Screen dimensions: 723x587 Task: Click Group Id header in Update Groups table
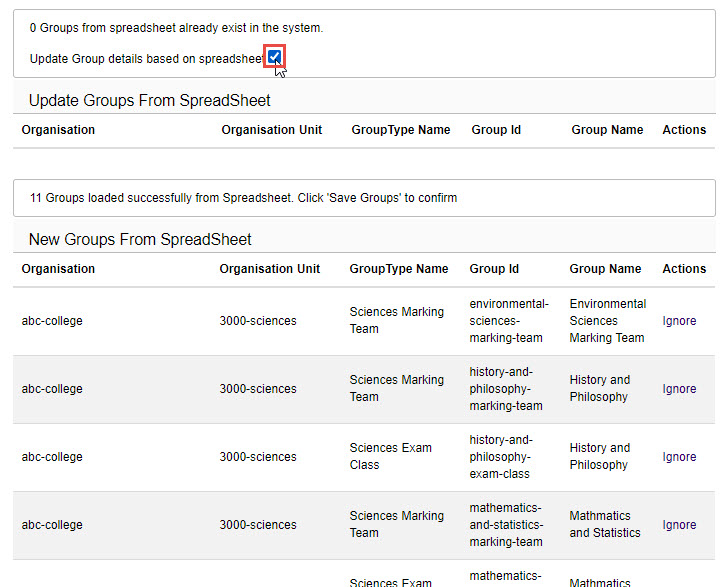496,130
